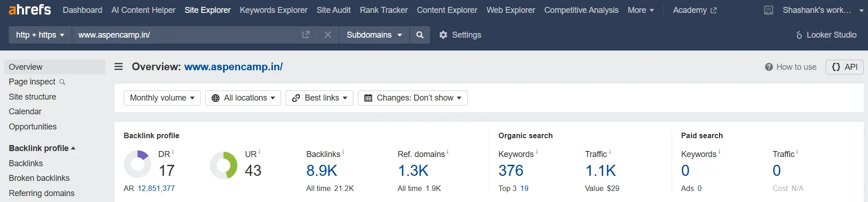Screen dimensions: 868x202
Task: Click Organic Keywords info icon
Action: [536, 151]
